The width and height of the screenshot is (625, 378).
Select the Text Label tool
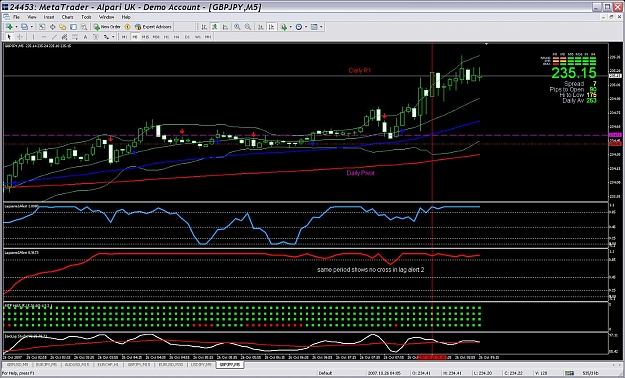(x=96, y=37)
